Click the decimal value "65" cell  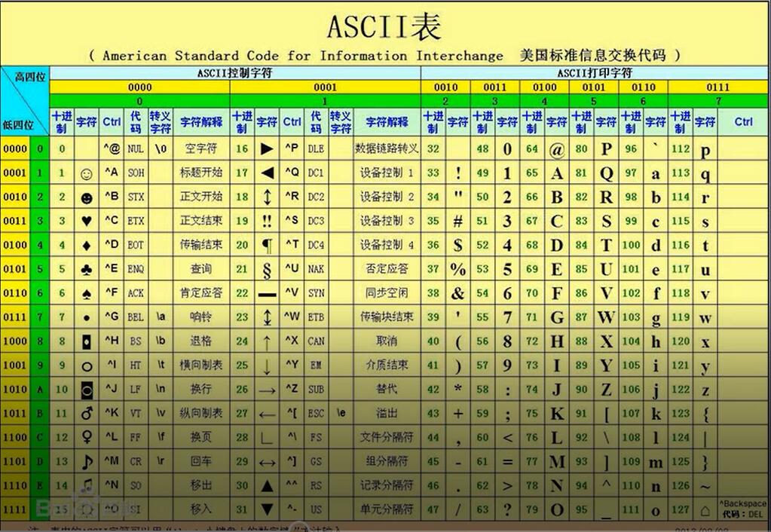click(532, 173)
